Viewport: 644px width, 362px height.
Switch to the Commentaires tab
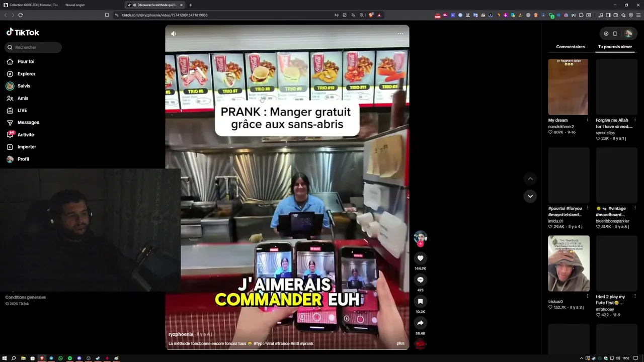(571, 47)
